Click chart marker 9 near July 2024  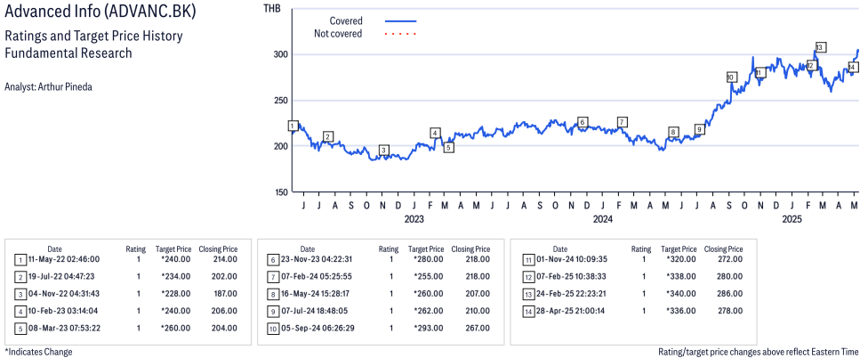point(699,129)
